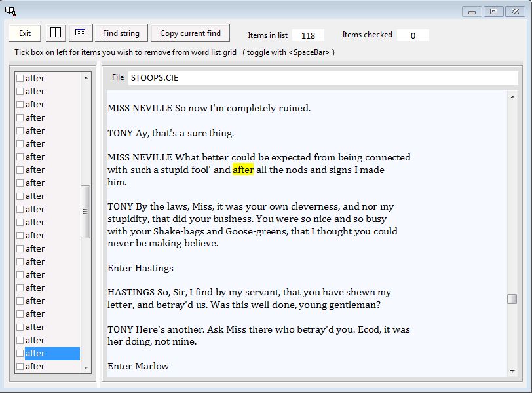Click the word list's scrollbar thumb
532x393 pixels.
pyautogui.click(x=85, y=212)
